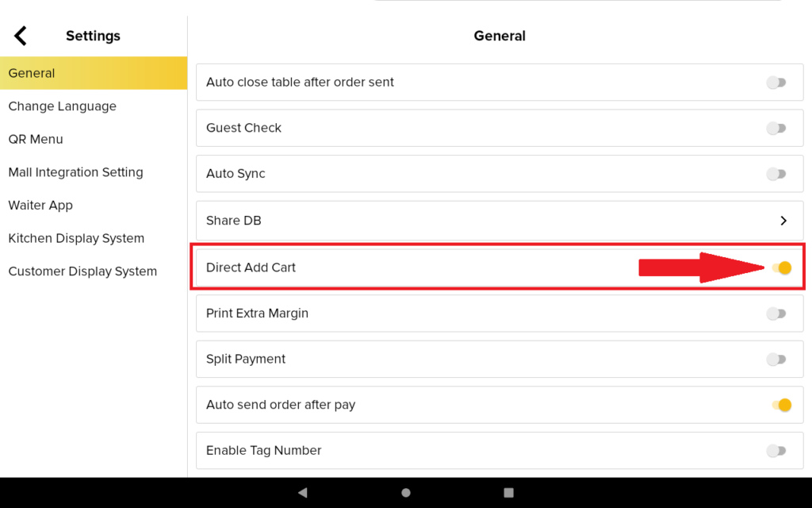Open the QR Menu section

coord(36,139)
